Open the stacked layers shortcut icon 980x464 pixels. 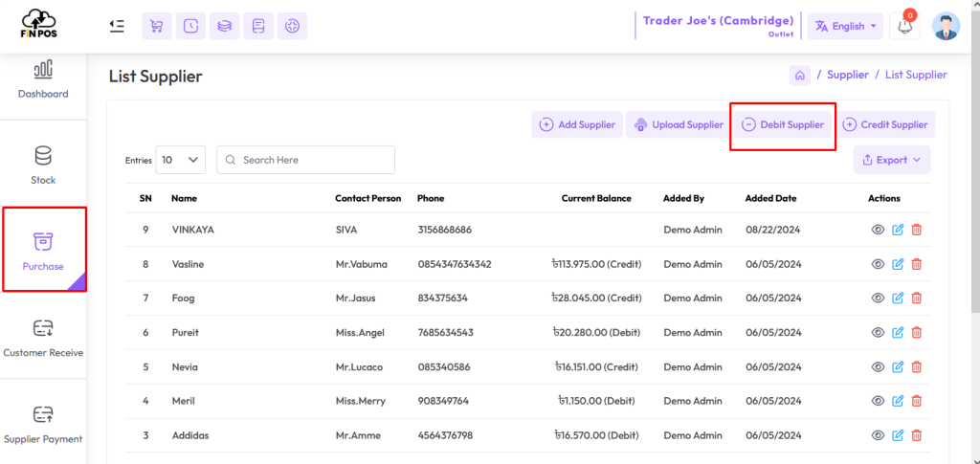point(224,26)
